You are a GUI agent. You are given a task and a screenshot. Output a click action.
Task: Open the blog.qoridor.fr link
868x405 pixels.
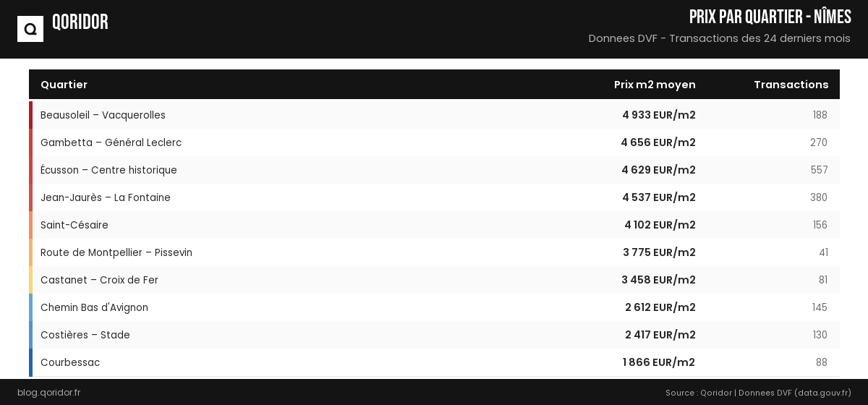pos(48,393)
